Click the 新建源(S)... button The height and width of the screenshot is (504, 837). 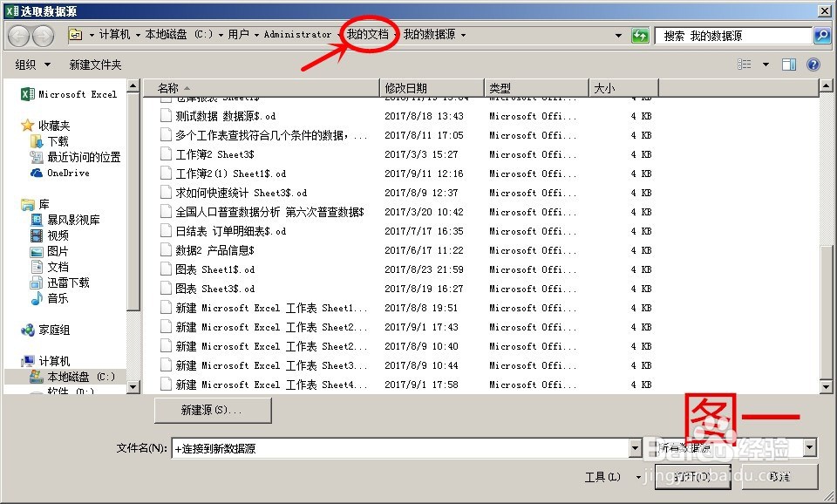213,410
